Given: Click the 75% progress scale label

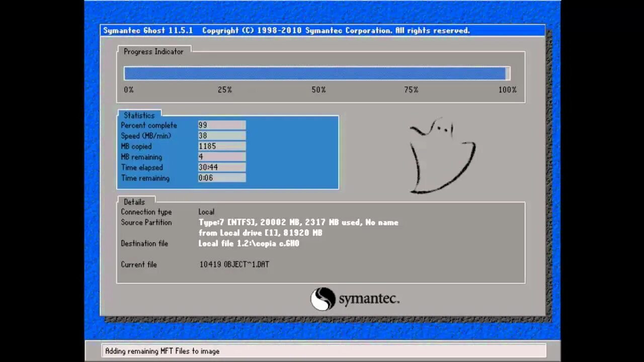Looking at the screenshot, I should point(411,89).
